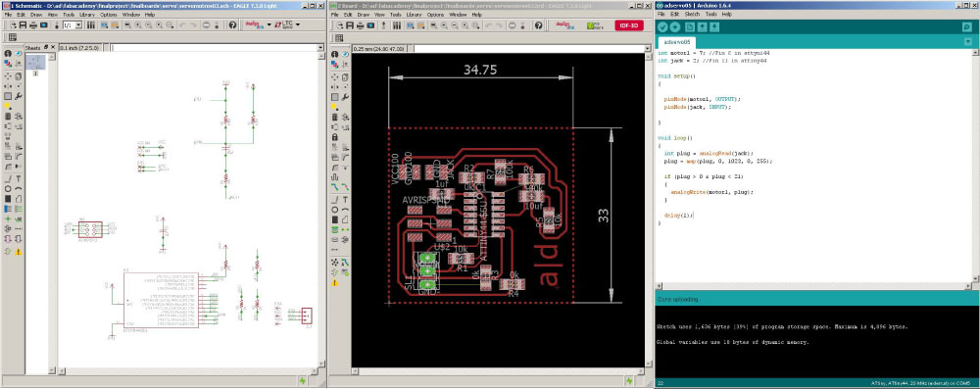Screen dimensions: 980x389
Task: Click Open icon in Board toolbar
Action: (340, 25)
